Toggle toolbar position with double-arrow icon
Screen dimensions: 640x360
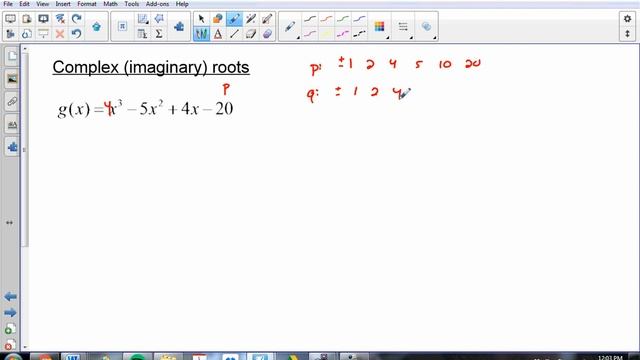pos(627,34)
